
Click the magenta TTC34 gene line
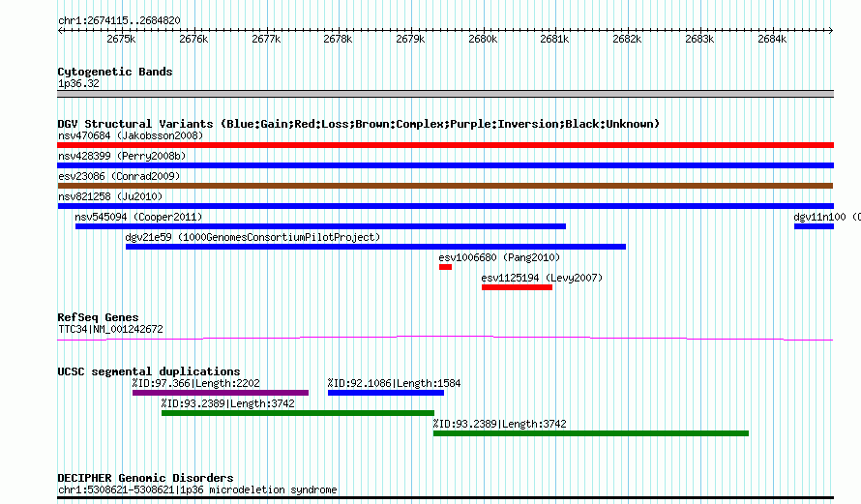(445, 338)
